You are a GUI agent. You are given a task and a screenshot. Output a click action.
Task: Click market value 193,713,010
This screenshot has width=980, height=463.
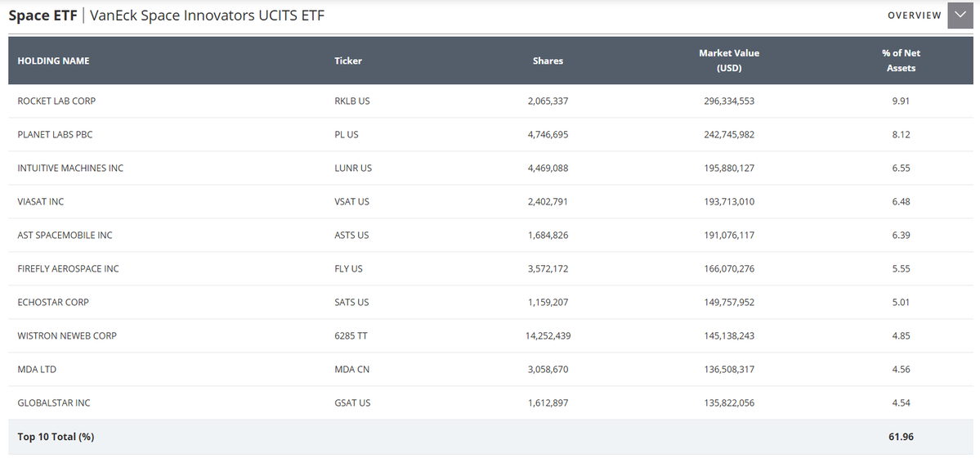[x=729, y=201]
